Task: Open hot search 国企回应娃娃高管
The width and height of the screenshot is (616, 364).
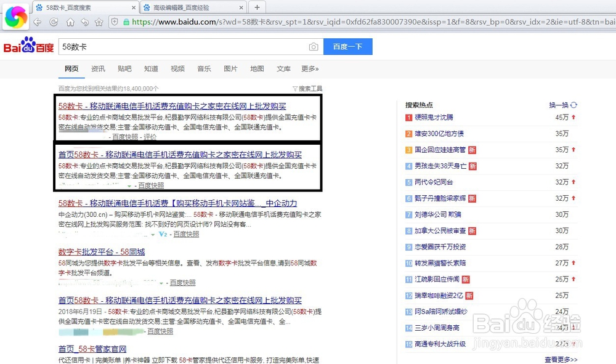Action: [440, 150]
